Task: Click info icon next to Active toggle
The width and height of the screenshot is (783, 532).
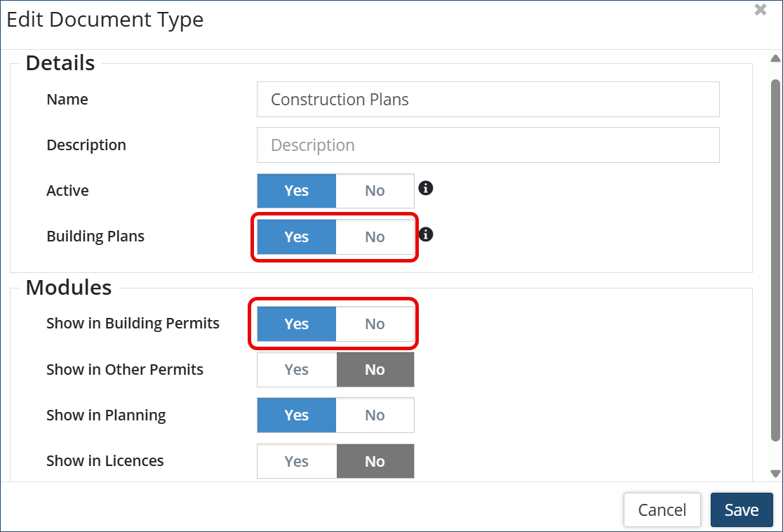Action: (425, 188)
